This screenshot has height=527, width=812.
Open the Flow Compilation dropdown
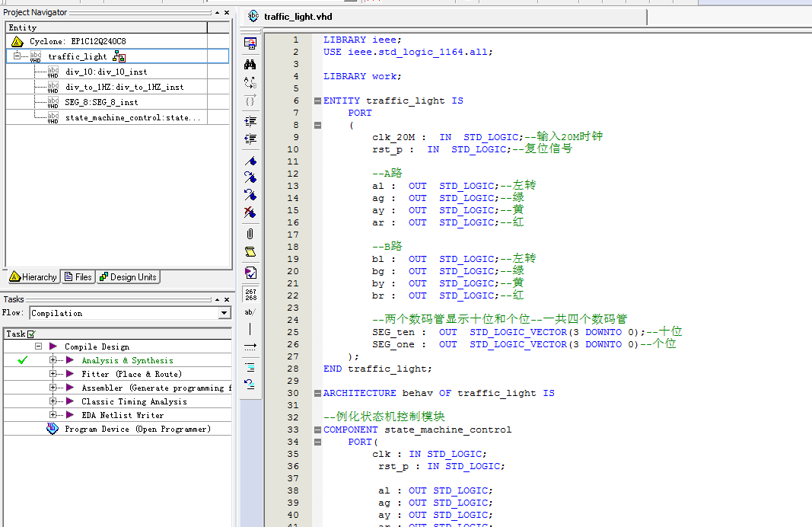[224, 313]
